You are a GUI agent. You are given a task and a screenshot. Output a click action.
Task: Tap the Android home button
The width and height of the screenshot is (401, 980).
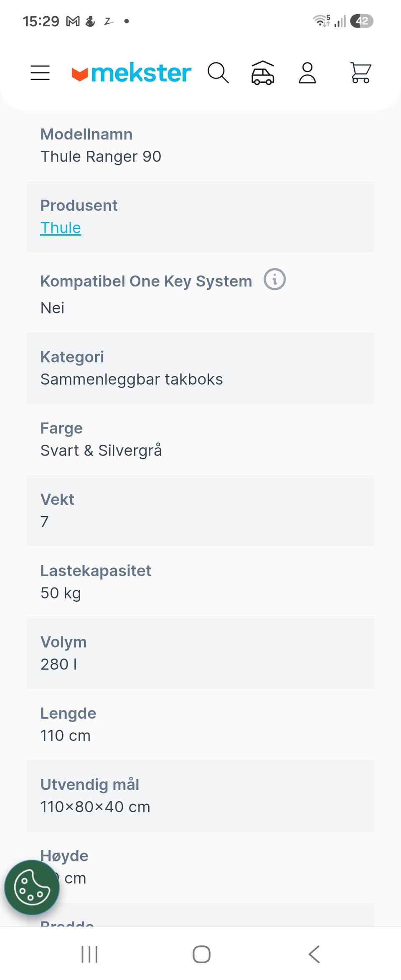201,955
